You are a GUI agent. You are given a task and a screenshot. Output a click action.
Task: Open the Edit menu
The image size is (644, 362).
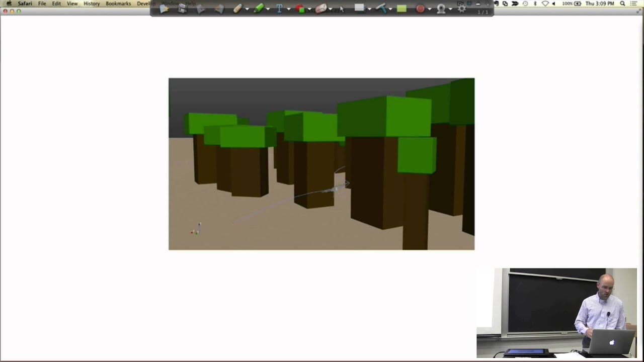point(56,4)
